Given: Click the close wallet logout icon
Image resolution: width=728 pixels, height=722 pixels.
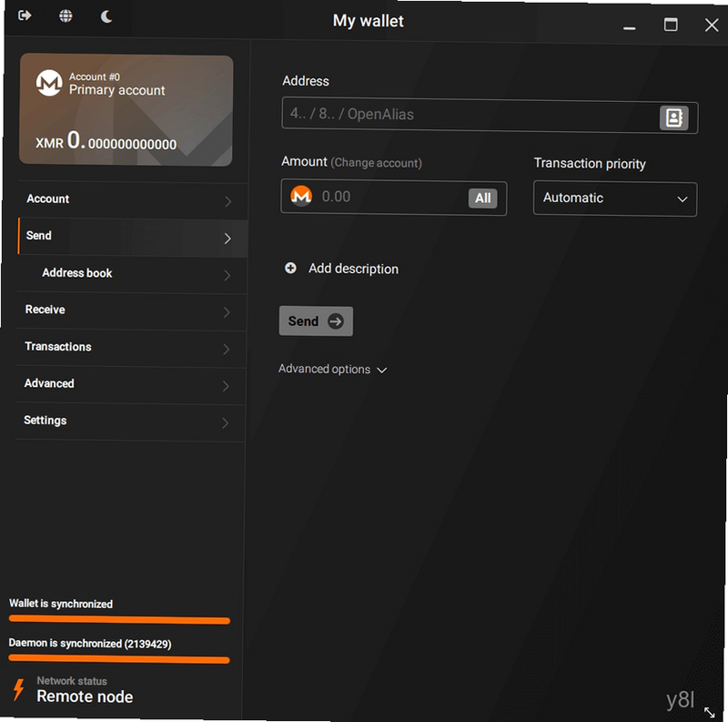Looking at the screenshot, I should [25, 15].
